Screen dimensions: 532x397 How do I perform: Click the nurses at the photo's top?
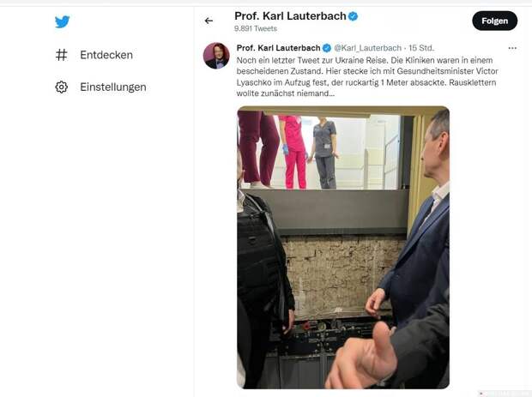[288, 151]
